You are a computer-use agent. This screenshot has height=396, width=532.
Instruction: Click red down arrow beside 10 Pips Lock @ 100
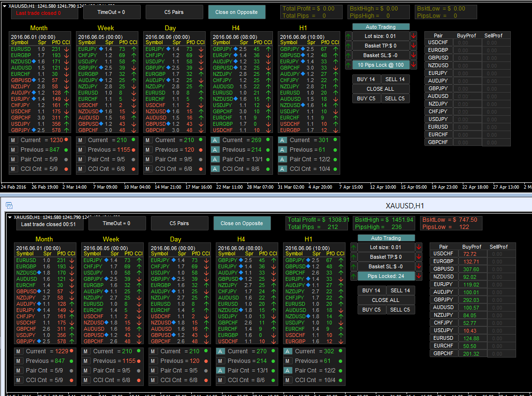pyautogui.click(x=413, y=65)
